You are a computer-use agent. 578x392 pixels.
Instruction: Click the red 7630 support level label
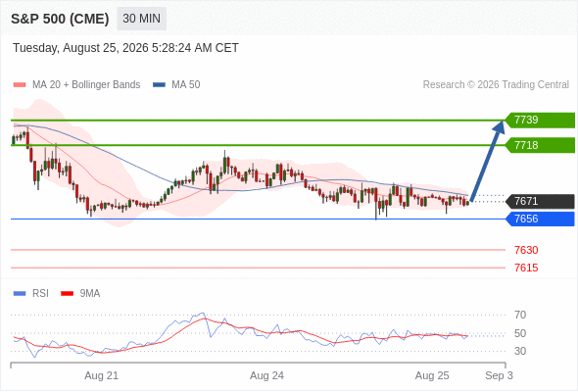[x=526, y=251]
